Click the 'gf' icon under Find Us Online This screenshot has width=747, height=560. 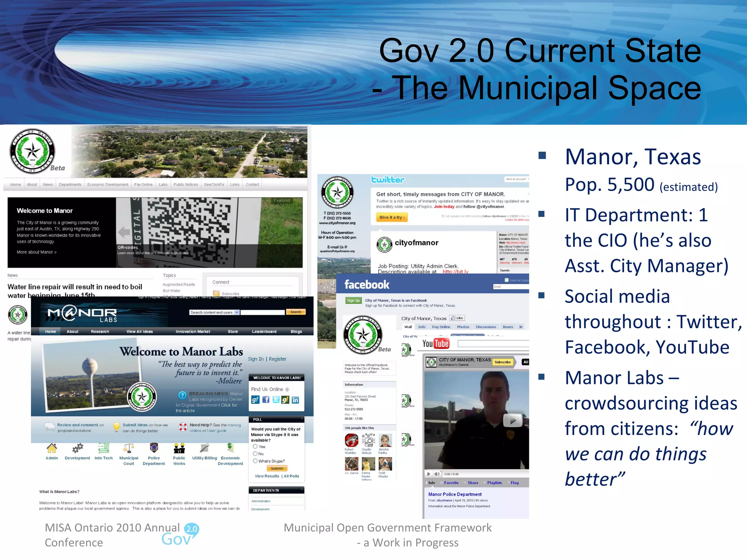(255, 400)
